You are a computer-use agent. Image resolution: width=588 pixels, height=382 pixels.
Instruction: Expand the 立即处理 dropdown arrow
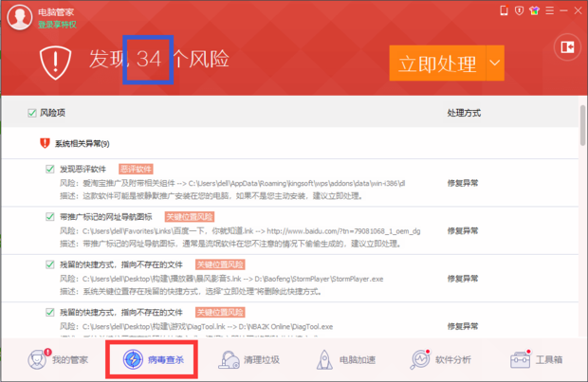495,64
